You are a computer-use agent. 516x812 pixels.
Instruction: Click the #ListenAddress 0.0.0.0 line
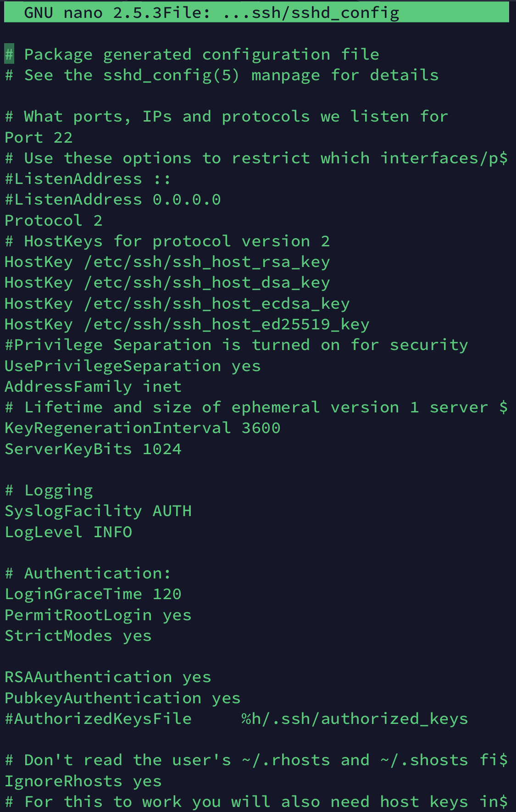click(x=113, y=200)
